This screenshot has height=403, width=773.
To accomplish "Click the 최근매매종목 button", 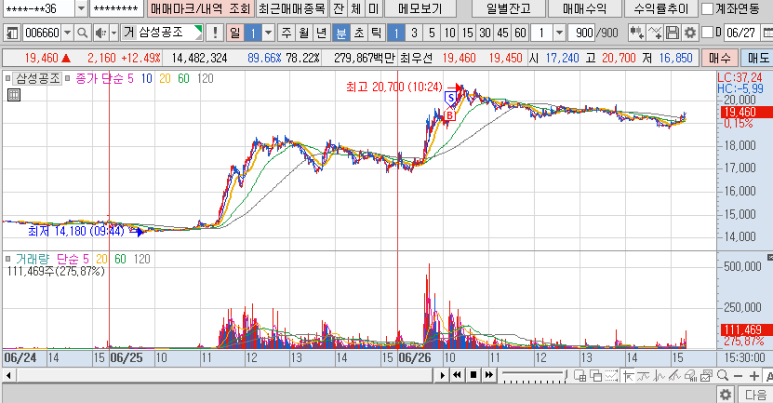I will [292, 8].
